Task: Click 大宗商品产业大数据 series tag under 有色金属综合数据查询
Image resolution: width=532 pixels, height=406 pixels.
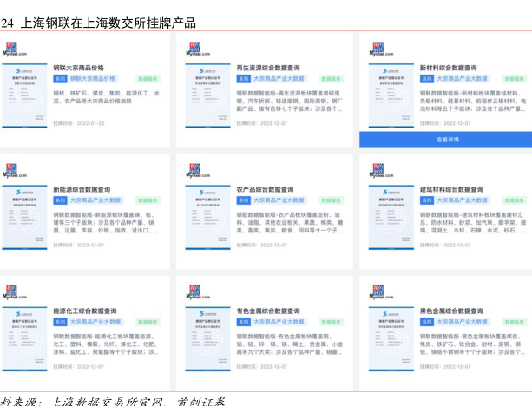Action: (x=279, y=322)
